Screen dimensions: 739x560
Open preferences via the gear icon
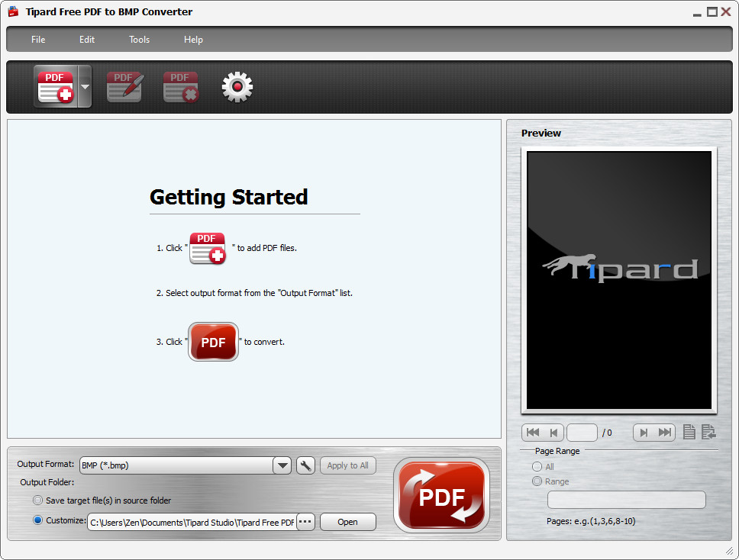(237, 86)
